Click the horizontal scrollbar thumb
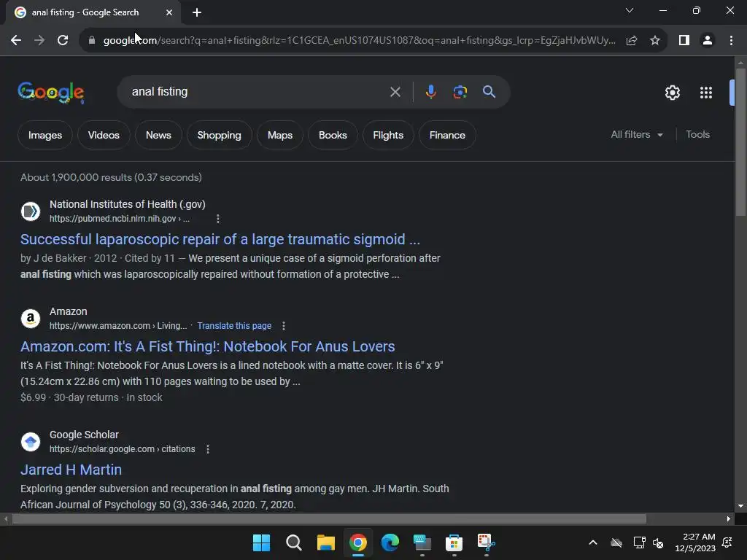The height and width of the screenshot is (560, 747). pyautogui.click(x=329, y=518)
